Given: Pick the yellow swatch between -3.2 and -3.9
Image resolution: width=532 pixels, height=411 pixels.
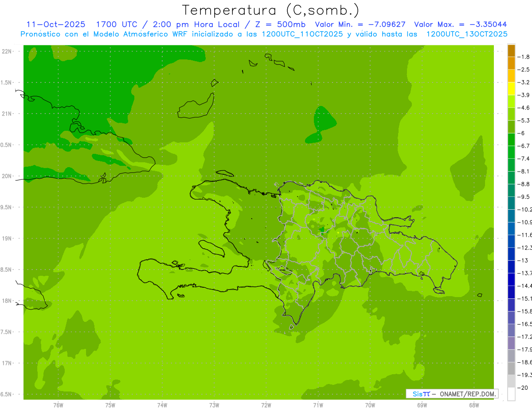Looking at the screenshot, I should (511, 89).
